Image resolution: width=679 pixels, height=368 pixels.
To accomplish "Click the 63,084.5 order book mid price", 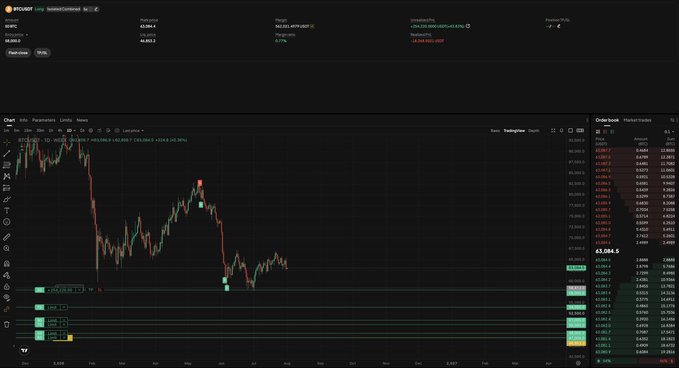I will [x=607, y=251].
